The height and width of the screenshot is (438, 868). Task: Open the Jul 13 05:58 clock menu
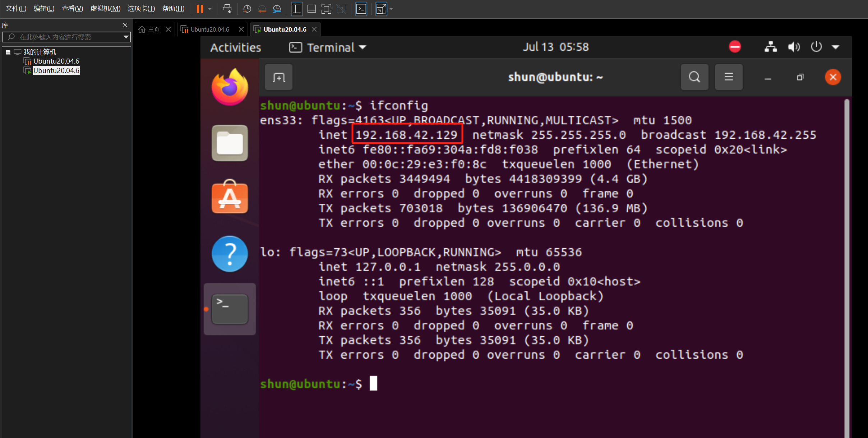(556, 47)
